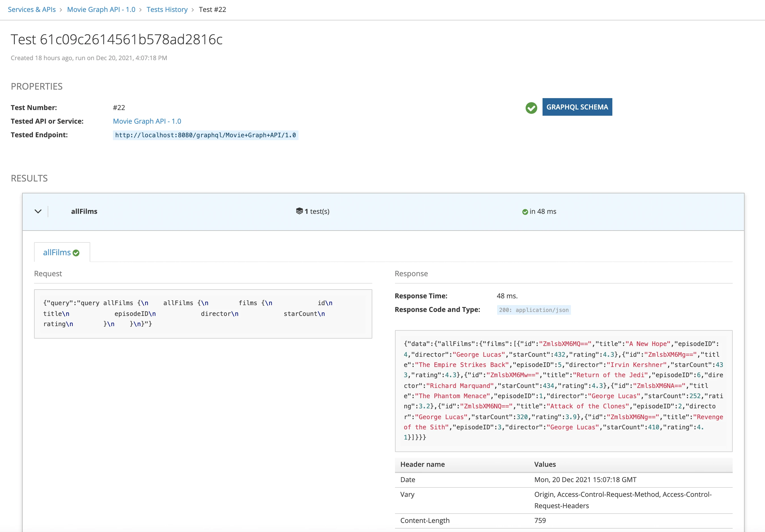Click the stacked layers icon by 1 test(s)
765x532 pixels.
pyautogui.click(x=299, y=211)
